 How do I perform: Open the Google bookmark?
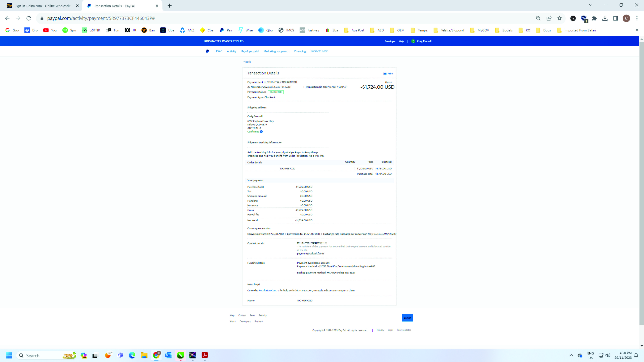[x=12, y=30]
